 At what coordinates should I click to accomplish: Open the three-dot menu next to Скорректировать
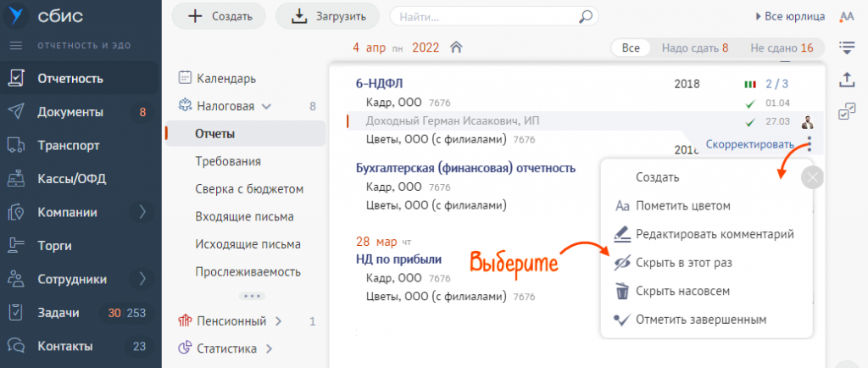tap(810, 144)
